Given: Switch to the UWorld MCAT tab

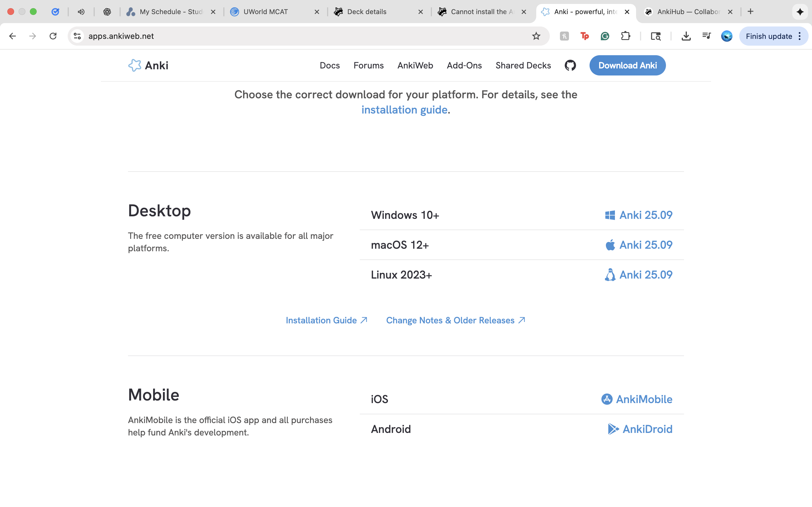Looking at the screenshot, I should pyautogui.click(x=266, y=12).
